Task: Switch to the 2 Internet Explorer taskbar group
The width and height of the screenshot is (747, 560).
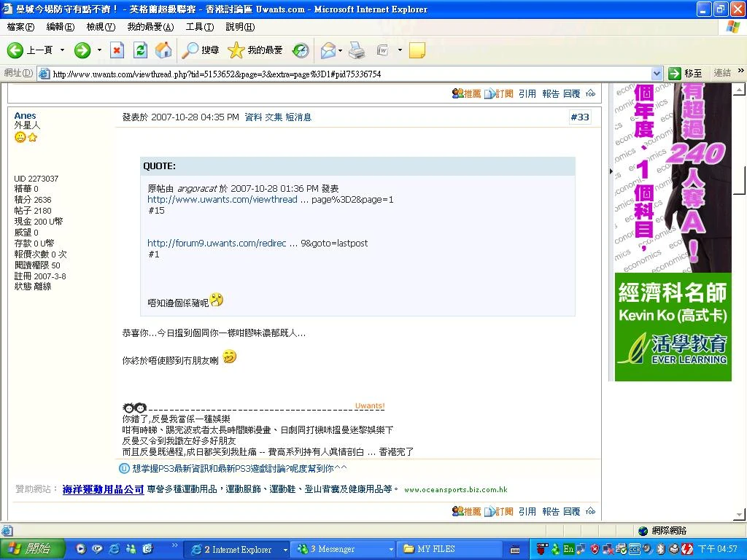Action: tap(237, 550)
